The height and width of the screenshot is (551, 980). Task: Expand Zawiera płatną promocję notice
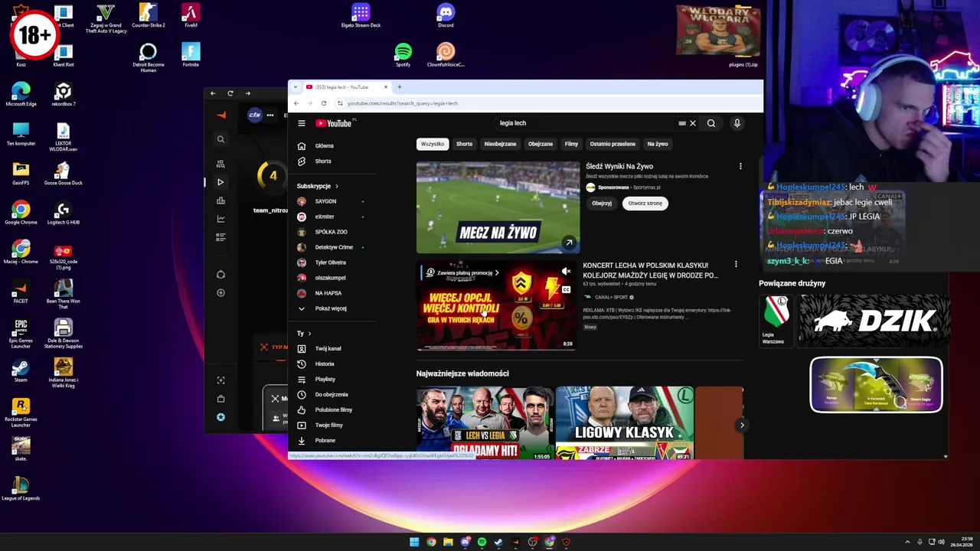(x=462, y=272)
